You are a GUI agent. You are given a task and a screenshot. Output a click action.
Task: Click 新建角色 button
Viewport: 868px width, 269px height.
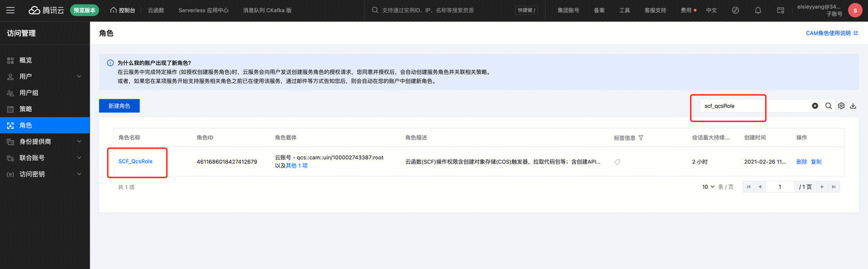click(x=119, y=106)
